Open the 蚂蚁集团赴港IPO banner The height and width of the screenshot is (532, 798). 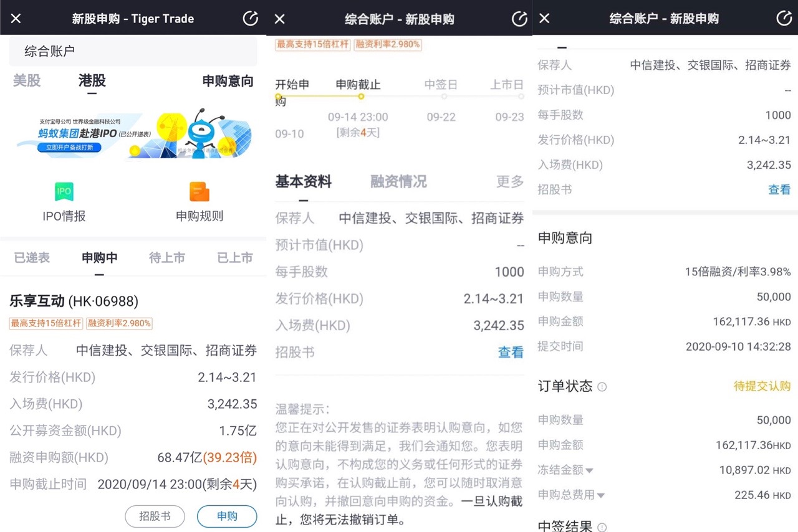(x=133, y=135)
